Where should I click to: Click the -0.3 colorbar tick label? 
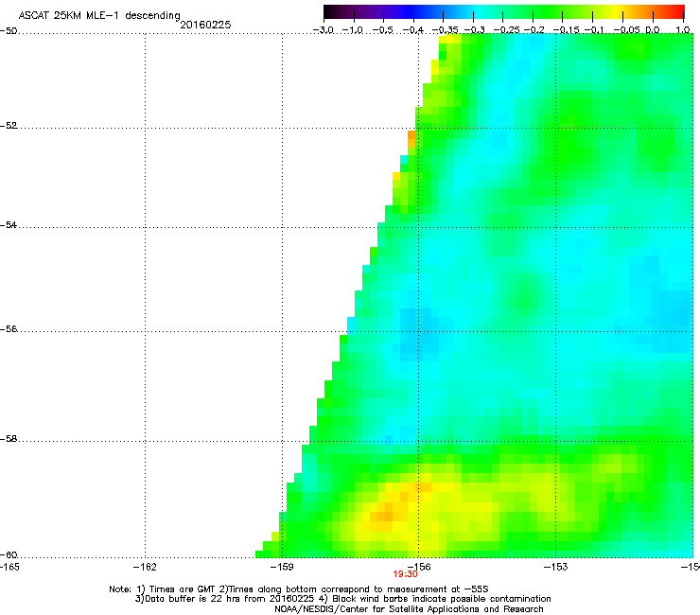474,30
